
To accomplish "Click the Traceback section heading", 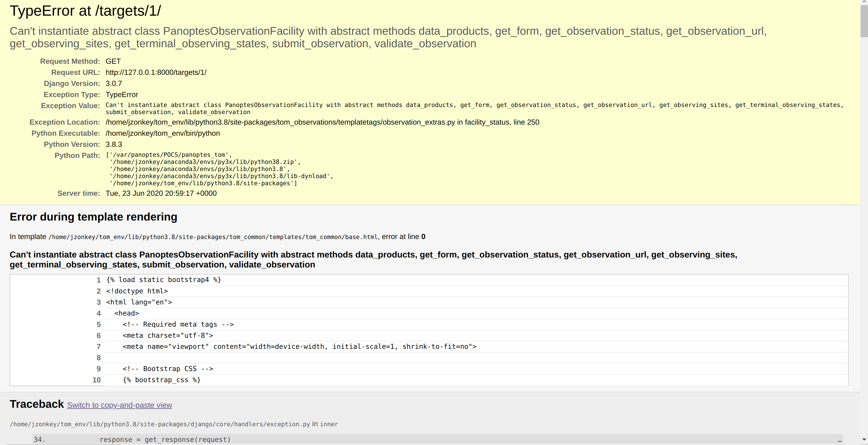I will pos(37,404).
